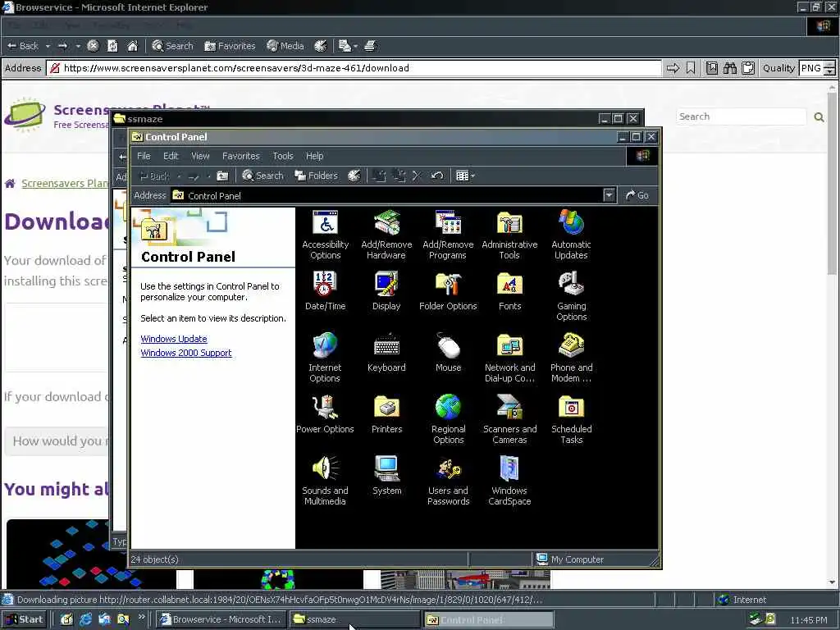840x630 pixels.
Task: Open the Fonts folder icon
Action: pyautogui.click(x=509, y=291)
